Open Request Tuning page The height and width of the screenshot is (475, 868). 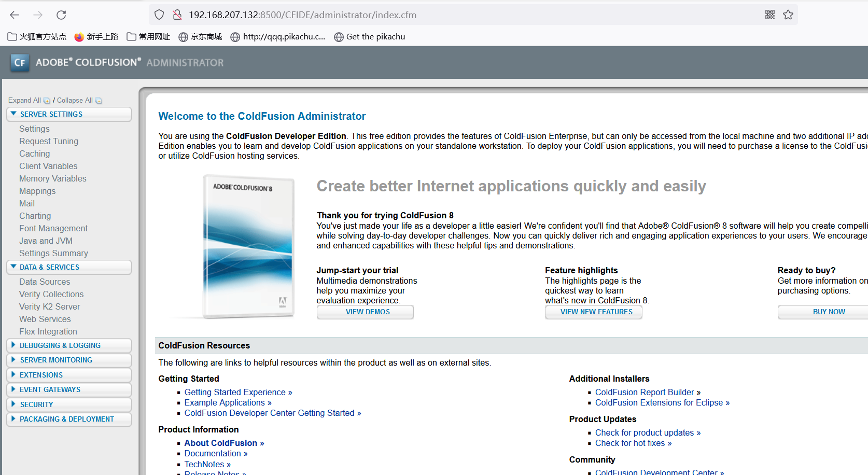pos(49,141)
